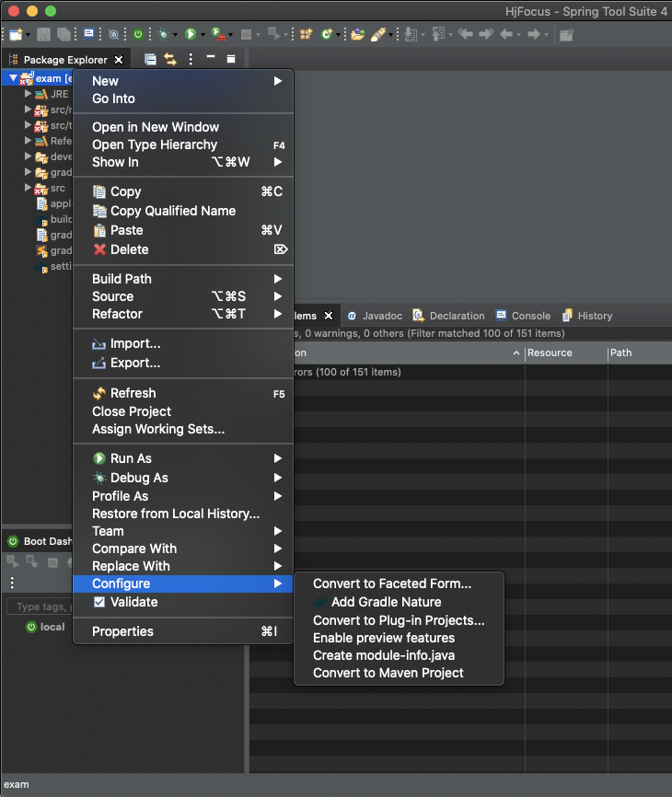Open Package Explorer view menu (three dots)
Image resolution: width=672 pixels, height=797 pixels.
[x=191, y=60]
